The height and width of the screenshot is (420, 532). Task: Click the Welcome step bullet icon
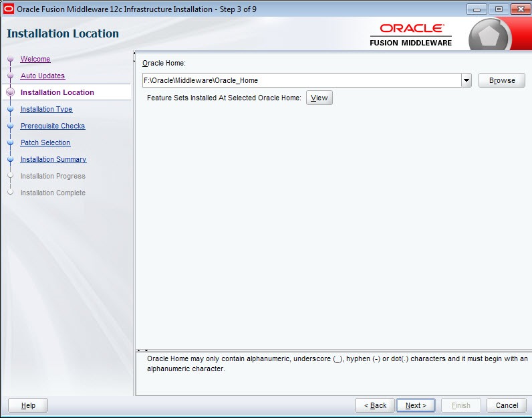(x=11, y=58)
